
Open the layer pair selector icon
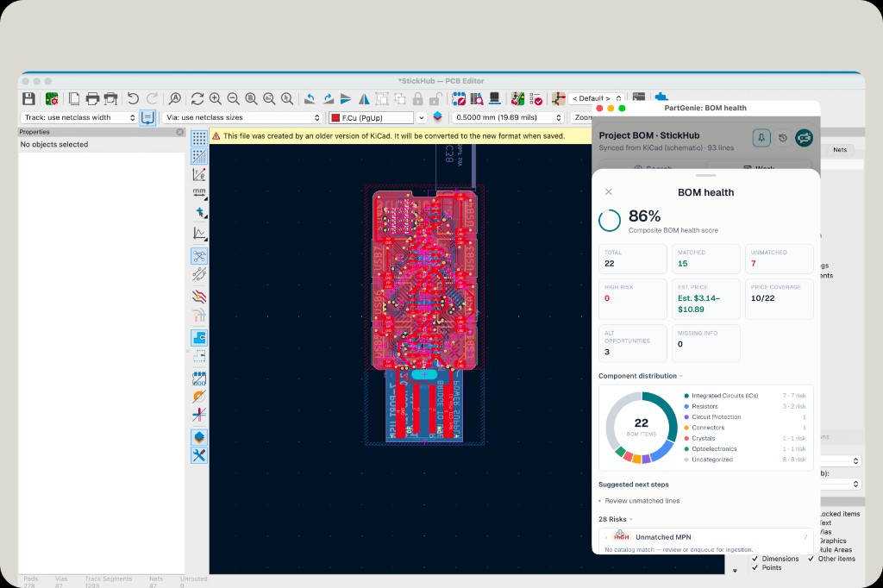click(437, 116)
